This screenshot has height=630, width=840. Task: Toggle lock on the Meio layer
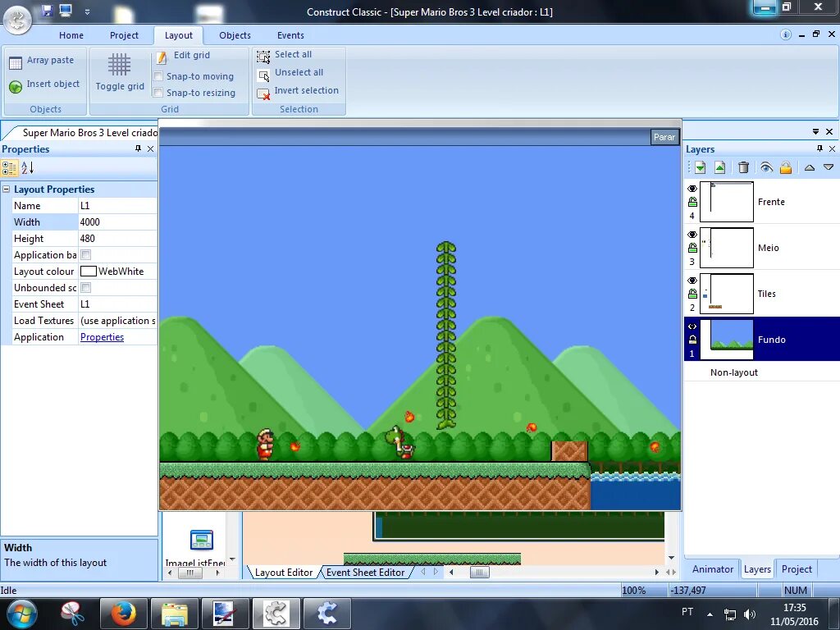[x=692, y=248]
